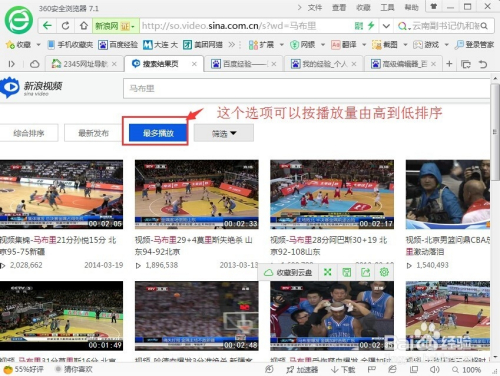Screen dimensions: 500x376
Task: Click the green share icon in floating toolbar
Action: click(366, 272)
